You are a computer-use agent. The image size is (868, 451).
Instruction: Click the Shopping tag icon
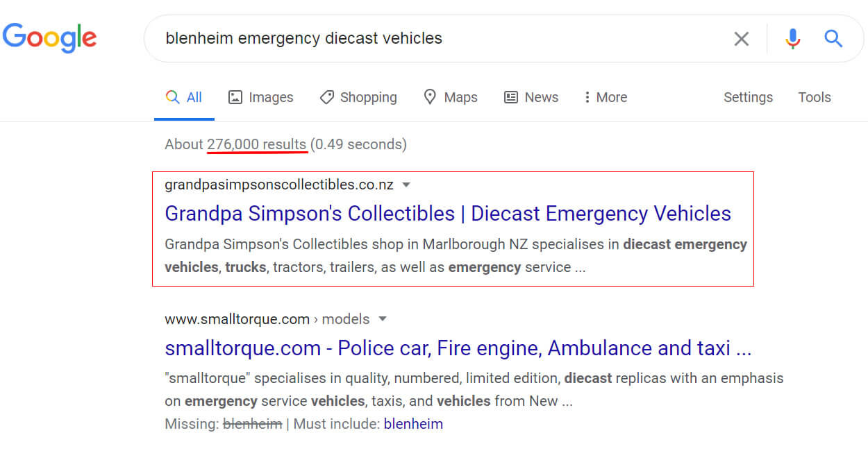(x=326, y=97)
